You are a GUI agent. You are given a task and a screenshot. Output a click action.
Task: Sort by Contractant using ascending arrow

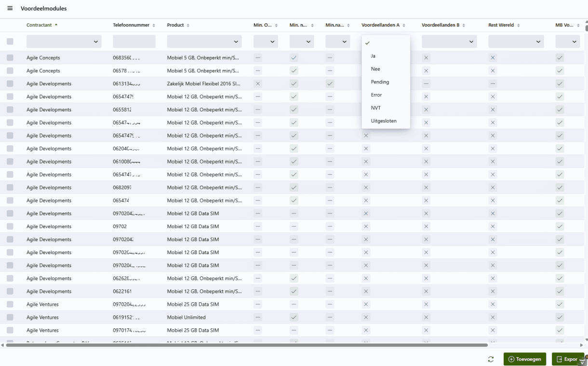pyautogui.click(x=56, y=25)
